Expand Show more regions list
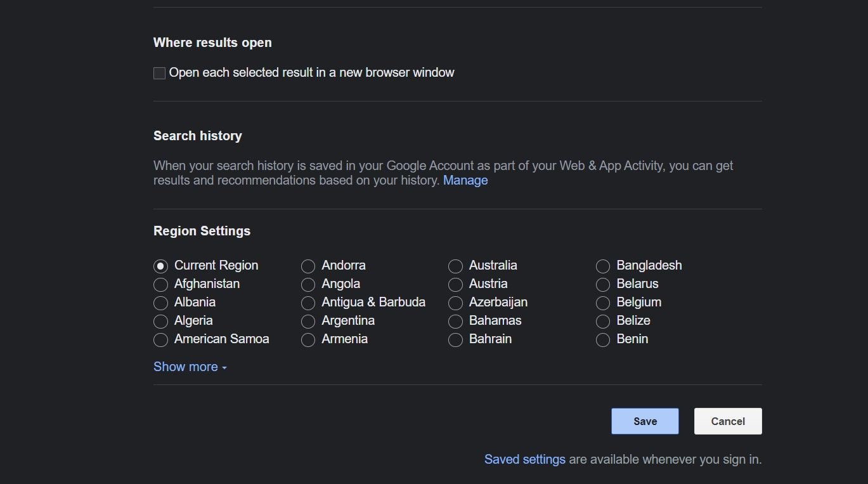Image resolution: width=868 pixels, height=484 pixels. point(190,367)
